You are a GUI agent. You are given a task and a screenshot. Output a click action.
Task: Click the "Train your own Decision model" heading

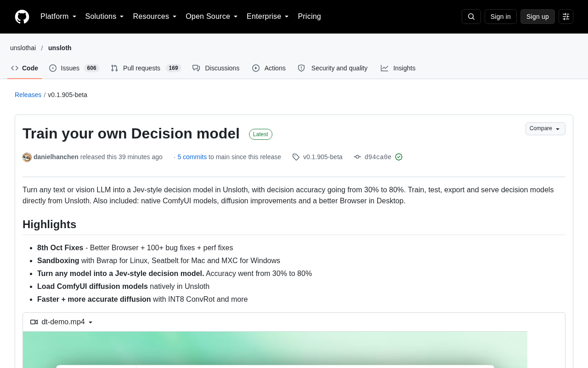131,133
